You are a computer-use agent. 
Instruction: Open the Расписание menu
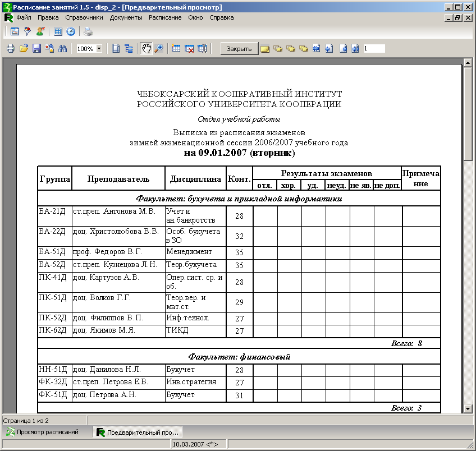(165, 17)
